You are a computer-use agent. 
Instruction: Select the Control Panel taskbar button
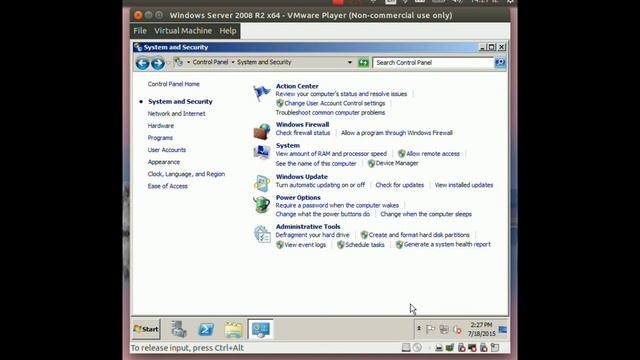point(260,329)
